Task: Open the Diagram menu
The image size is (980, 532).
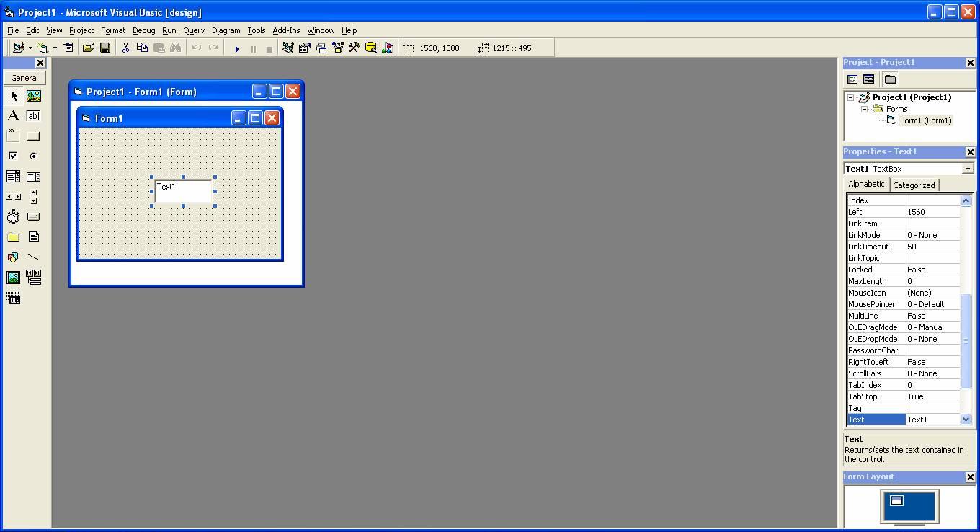Action: [226, 30]
